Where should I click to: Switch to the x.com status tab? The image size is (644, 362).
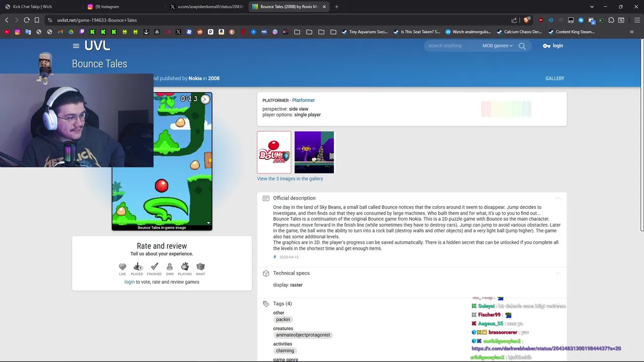(x=206, y=7)
